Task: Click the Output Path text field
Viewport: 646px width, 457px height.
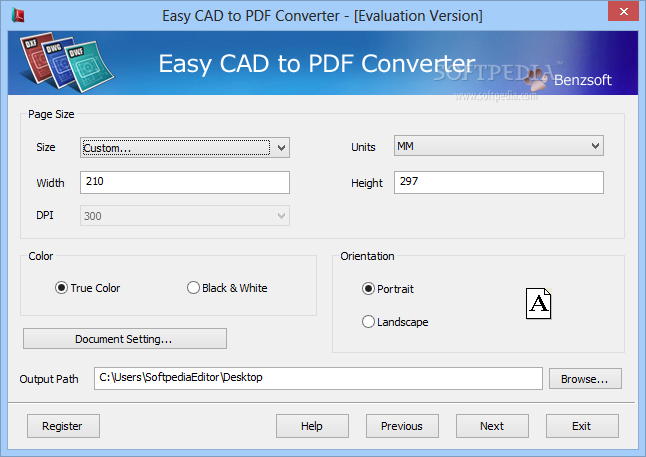Action: pos(318,378)
